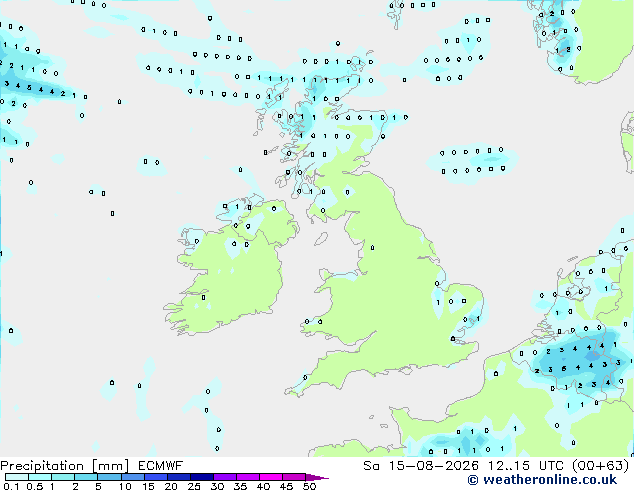This screenshot has width=634, height=490.
Task: Select the 35–40 mm legend color swatch
Action: pos(248,477)
